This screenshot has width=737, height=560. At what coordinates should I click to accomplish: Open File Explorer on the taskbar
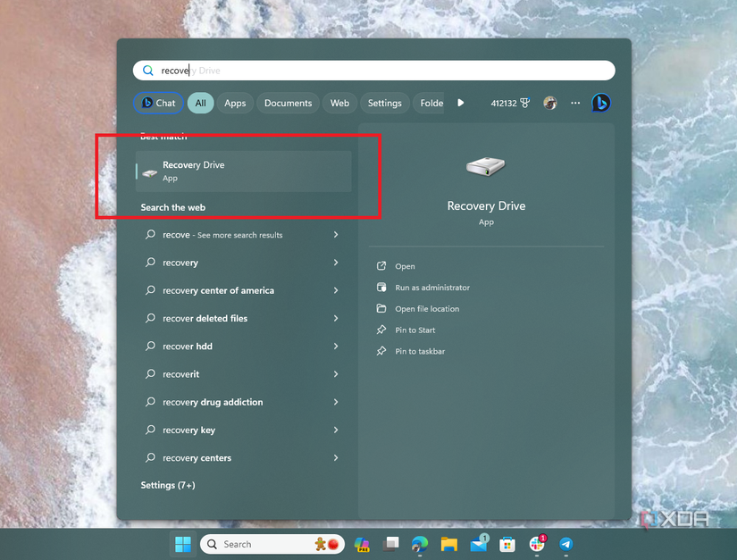[449, 544]
